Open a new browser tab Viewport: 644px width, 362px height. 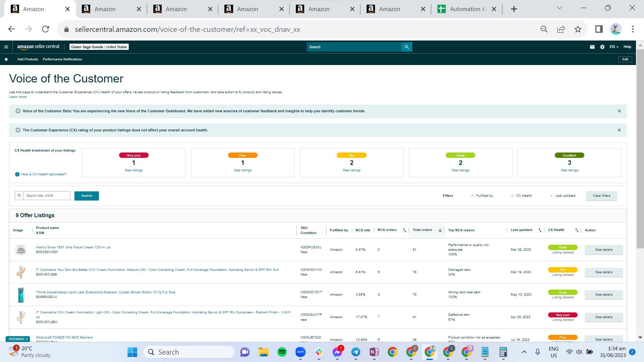tap(514, 9)
